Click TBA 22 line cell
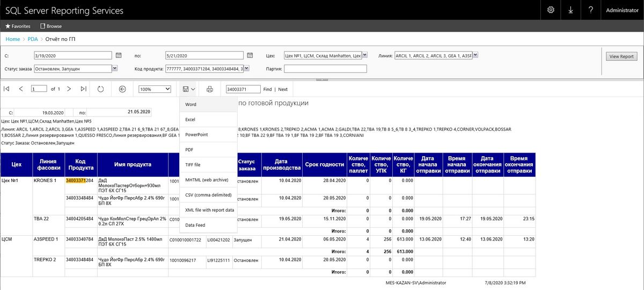The image size is (644, 290). tap(41, 219)
